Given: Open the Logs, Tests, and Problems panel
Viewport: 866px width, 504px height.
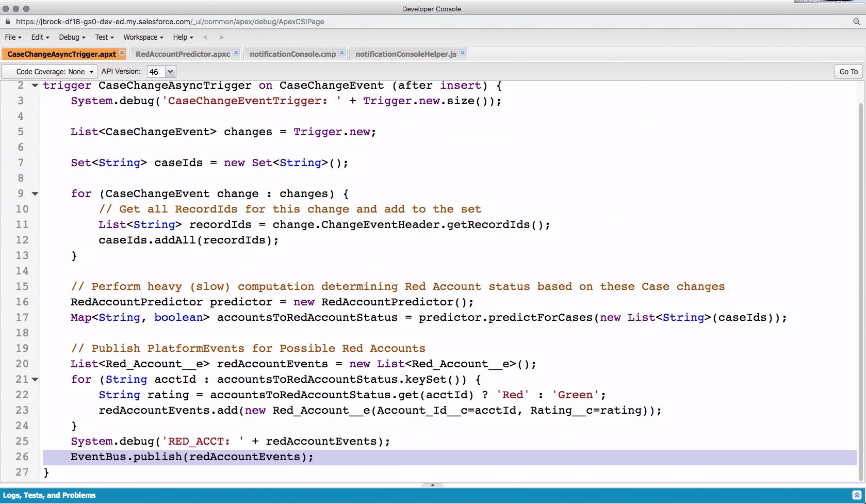Looking at the screenshot, I should tap(50, 495).
